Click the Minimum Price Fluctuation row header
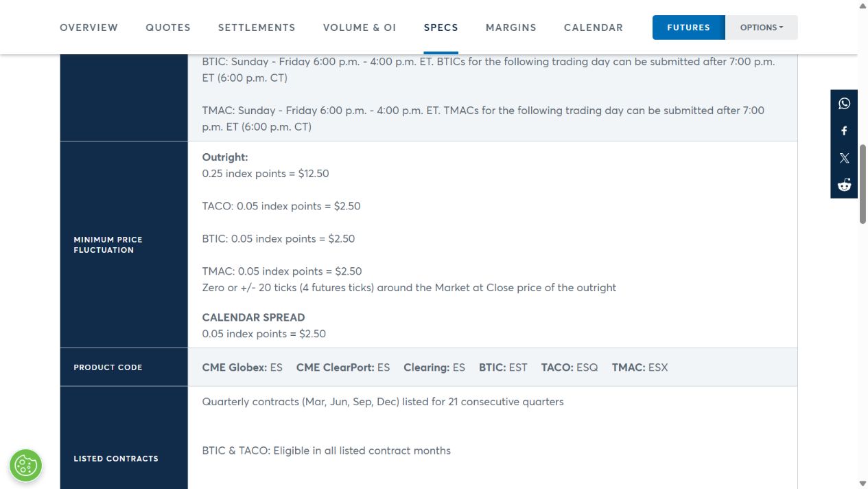 pyautogui.click(x=124, y=244)
